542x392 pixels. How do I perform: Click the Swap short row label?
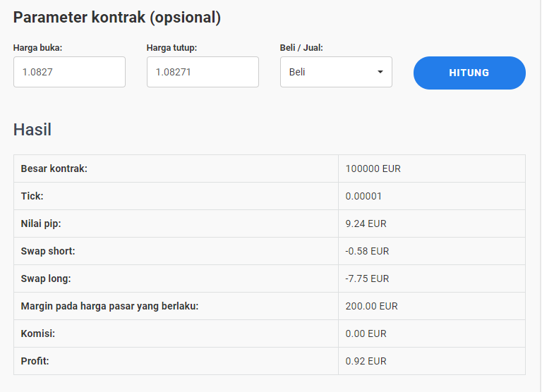48,251
